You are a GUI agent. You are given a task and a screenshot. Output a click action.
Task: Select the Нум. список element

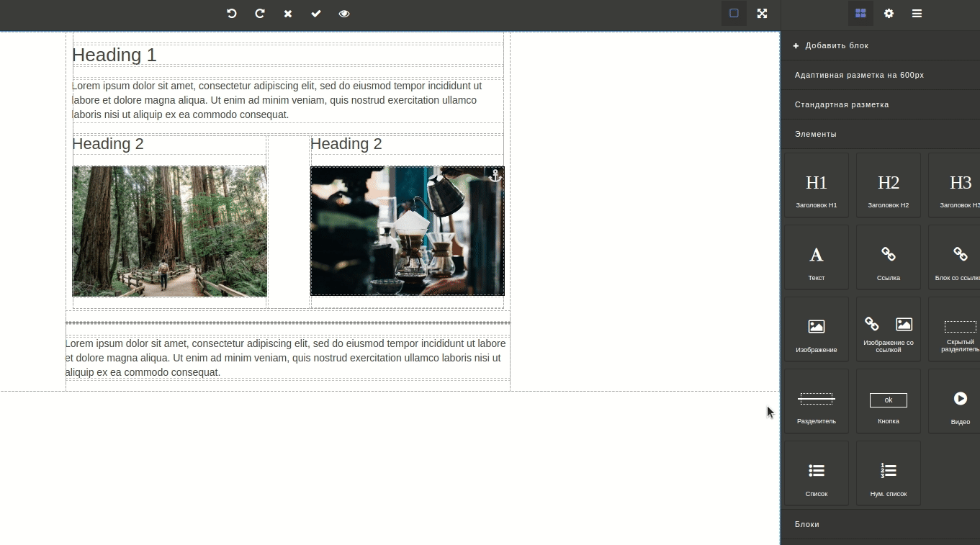tap(889, 473)
